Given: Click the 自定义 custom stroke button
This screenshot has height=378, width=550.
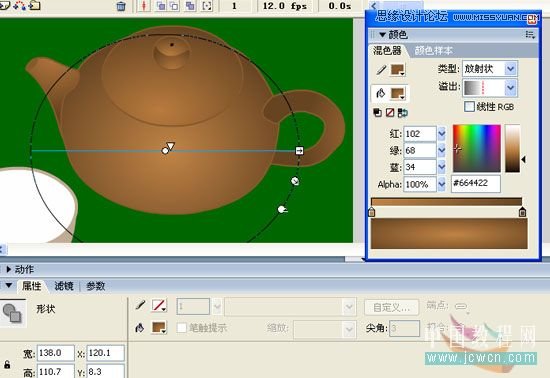Looking at the screenshot, I should (x=391, y=308).
